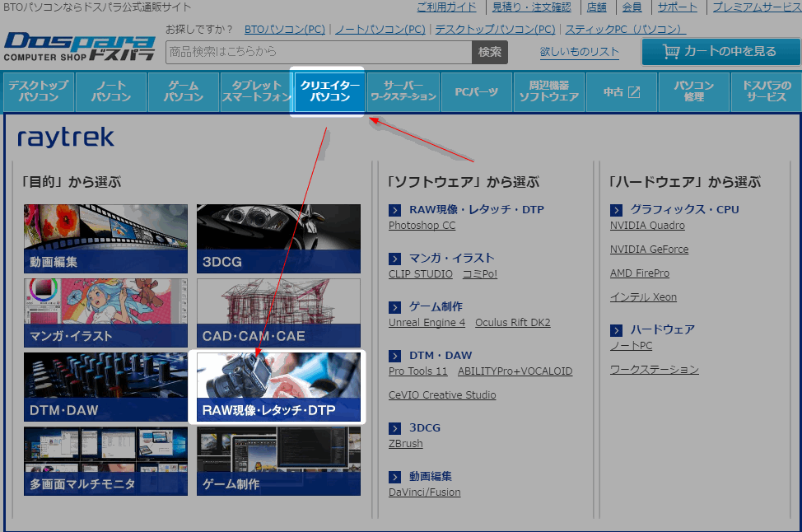Open the コミPo! link
The height and width of the screenshot is (532, 802).
tap(480, 274)
